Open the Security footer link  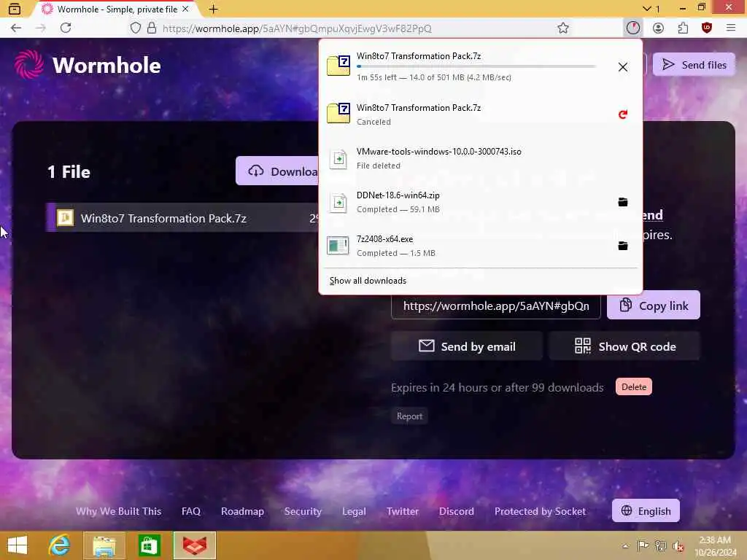(303, 511)
